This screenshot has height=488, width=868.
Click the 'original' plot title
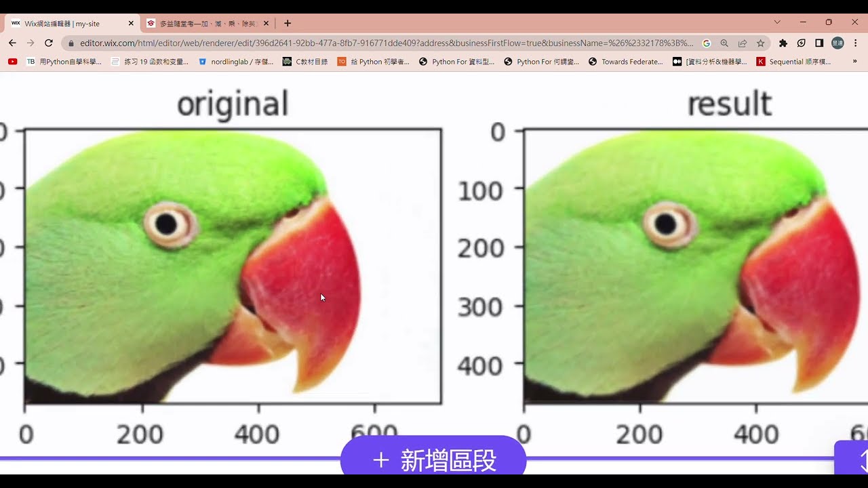coord(233,104)
